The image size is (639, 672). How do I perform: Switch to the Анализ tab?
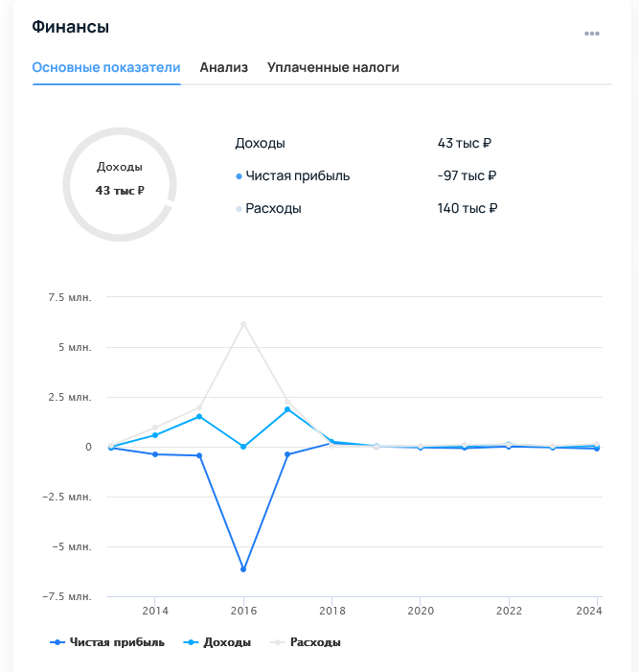click(223, 67)
